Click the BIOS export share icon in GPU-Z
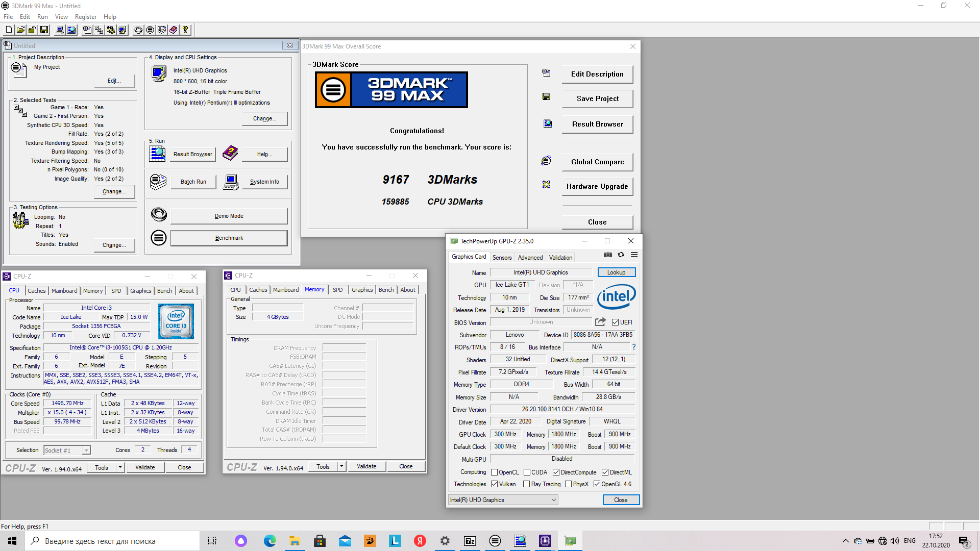The height and width of the screenshot is (551, 980). [x=600, y=322]
